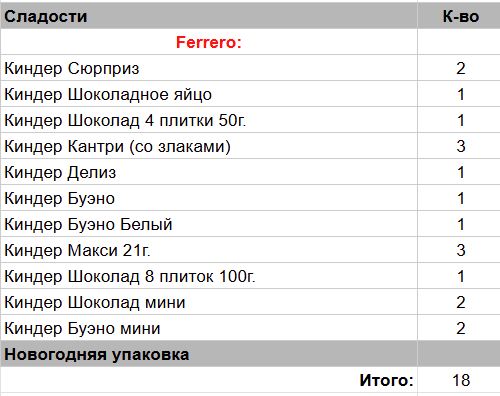Screen dimensions: 500x396
Task: Select the Сладости header cell
Action: point(209,16)
